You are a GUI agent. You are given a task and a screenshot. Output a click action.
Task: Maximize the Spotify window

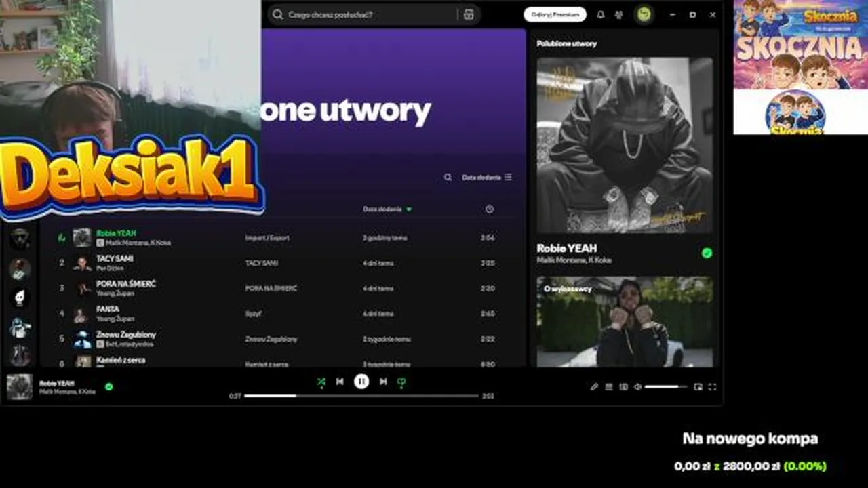click(692, 14)
